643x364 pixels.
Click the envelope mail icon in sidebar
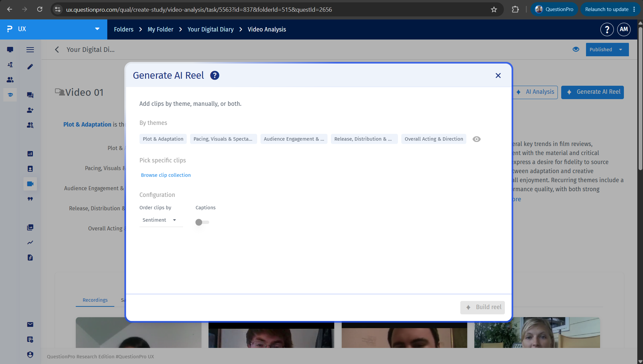(x=30, y=324)
